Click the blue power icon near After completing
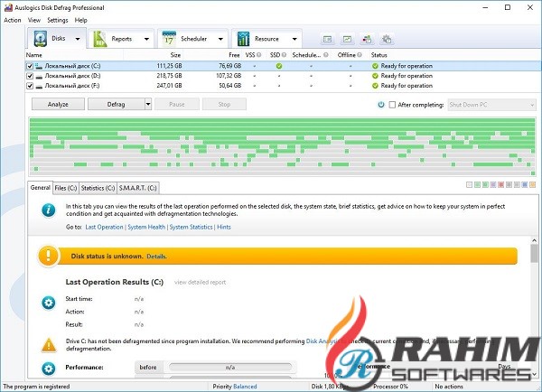Screen dimensions: 542x392 (x=381, y=105)
